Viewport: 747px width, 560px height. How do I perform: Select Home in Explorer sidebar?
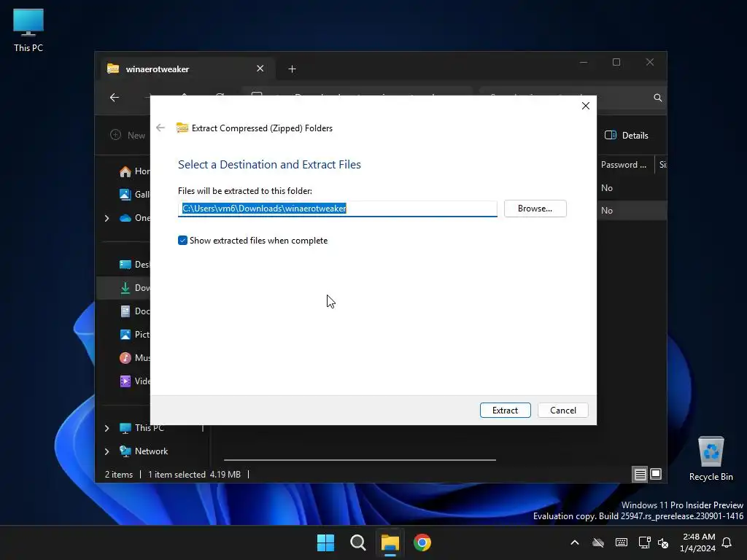[x=134, y=171]
